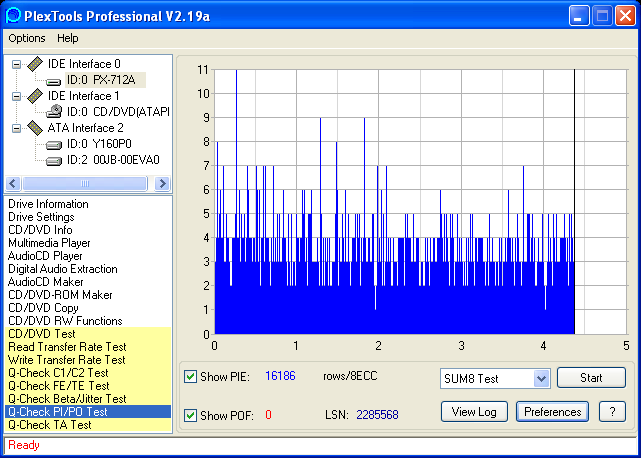Click the PX-712A drive icon
Screen dimensions: 641x458
click(54, 82)
